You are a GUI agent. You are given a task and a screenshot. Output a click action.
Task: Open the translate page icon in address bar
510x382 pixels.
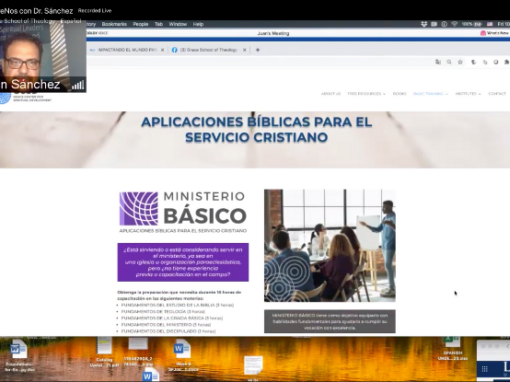[438, 62]
